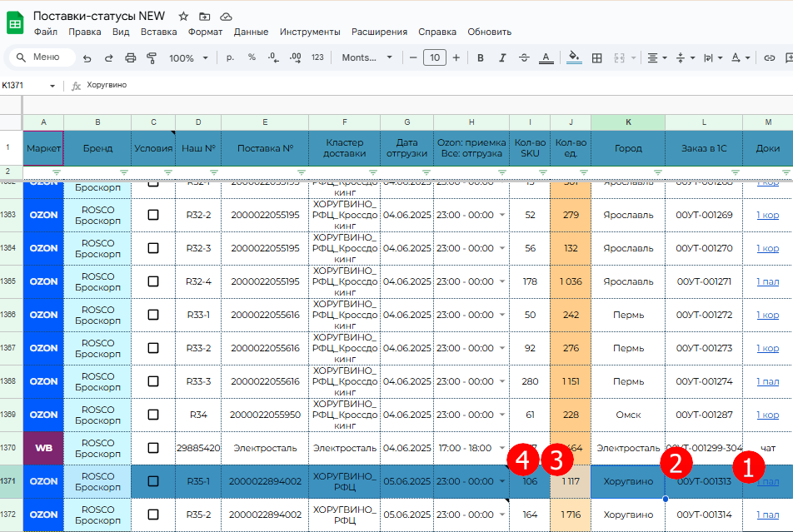Image resolution: width=793 pixels, height=532 pixels.
Task: Expand the Monts... font family dropdown
Action: 367,58
